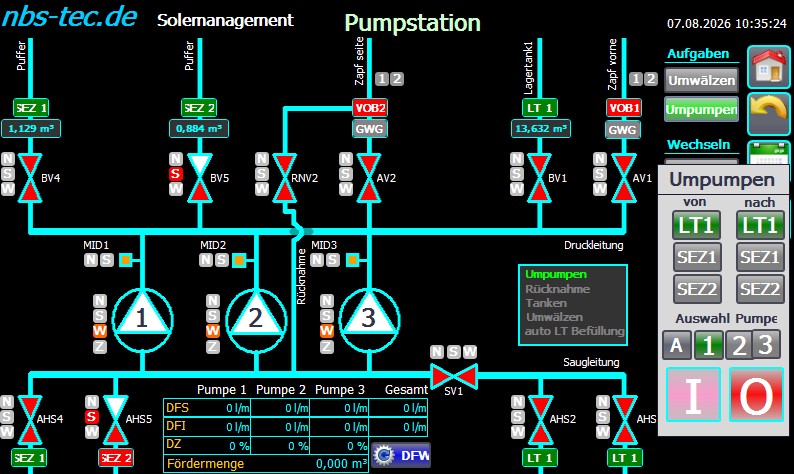Select LT1 in the nach column
Viewport: 794px width, 474px height.
[x=760, y=225]
